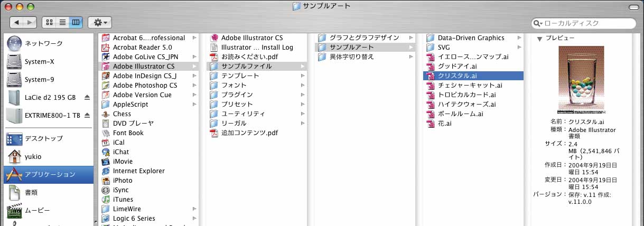Switch Finder to list view

(63, 22)
